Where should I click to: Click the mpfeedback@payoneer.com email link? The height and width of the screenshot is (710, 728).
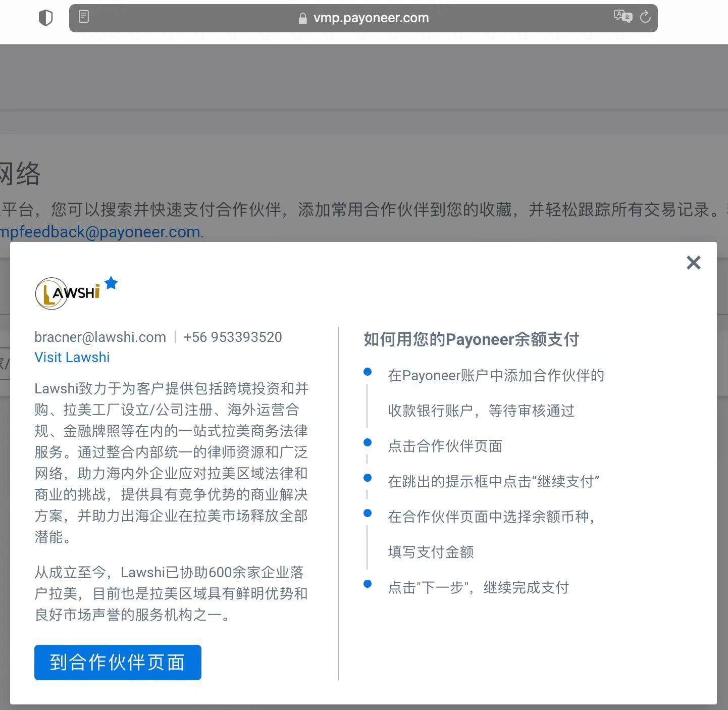pyautogui.click(x=101, y=232)
